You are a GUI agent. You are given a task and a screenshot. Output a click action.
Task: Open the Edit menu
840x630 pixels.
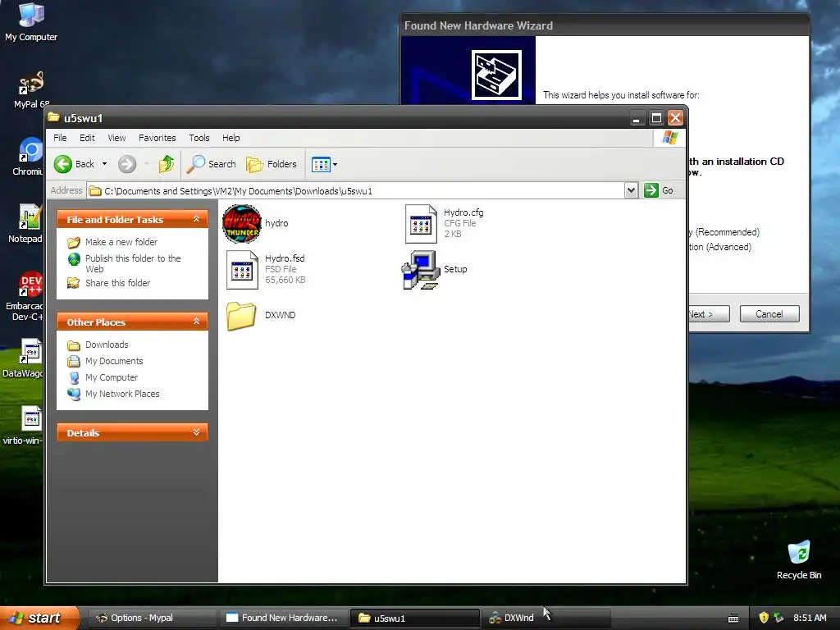[87, 138]
